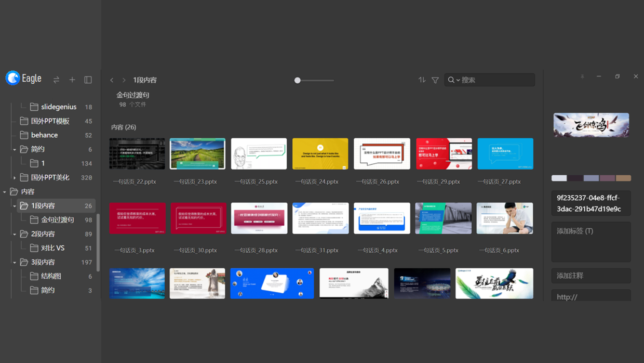The height and width of the screenshot is (363, 644).
Task: Go back with the left arrow
Action: 112,80
